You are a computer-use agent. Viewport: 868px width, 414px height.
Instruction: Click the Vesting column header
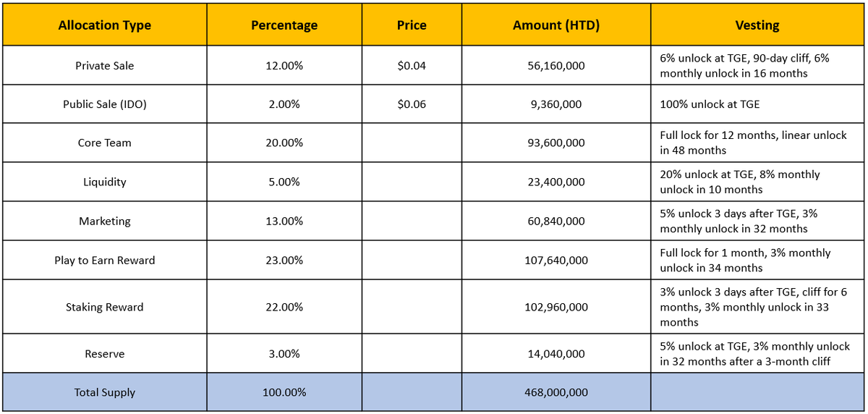[x=757, y=25]
